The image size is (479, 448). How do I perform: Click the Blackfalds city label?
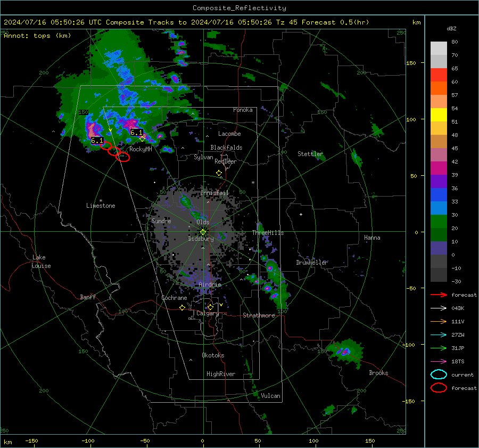click(226, 148)
